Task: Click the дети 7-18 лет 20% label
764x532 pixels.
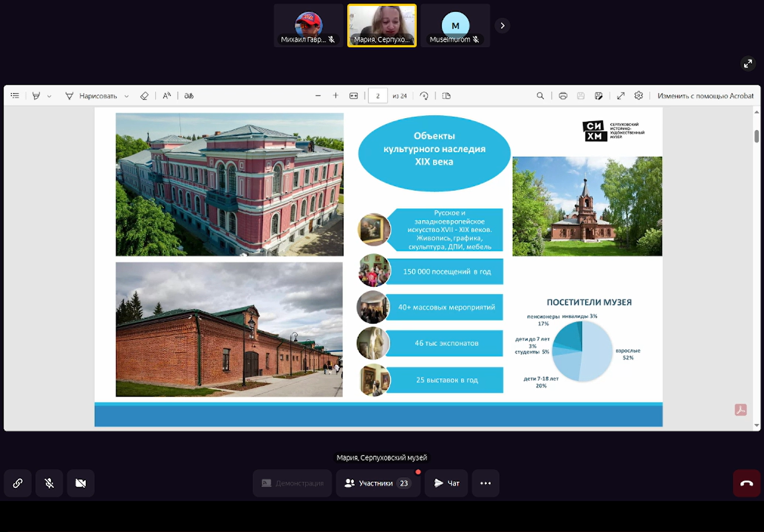Action: tap(541, 382)
